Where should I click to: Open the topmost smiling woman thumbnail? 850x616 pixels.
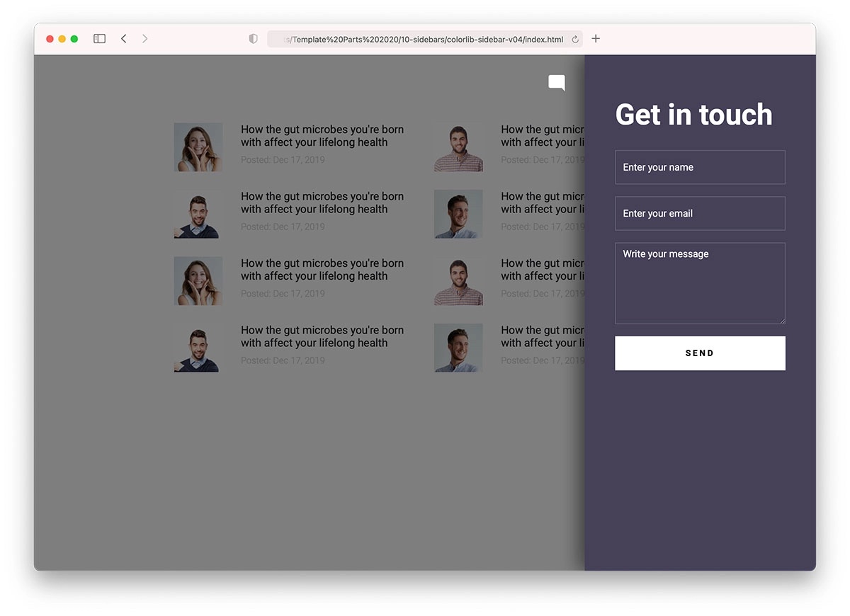point(198,147)
